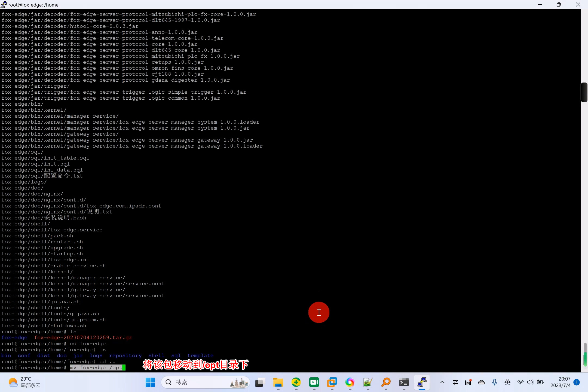Open the green video meeting app on taskbar

[x=314, y=382]
